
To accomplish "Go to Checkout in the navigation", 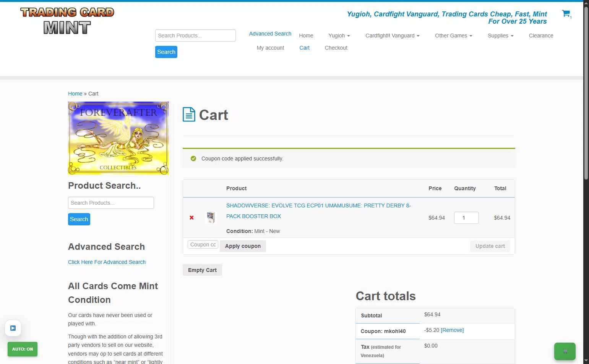I will tap(336, 48).
